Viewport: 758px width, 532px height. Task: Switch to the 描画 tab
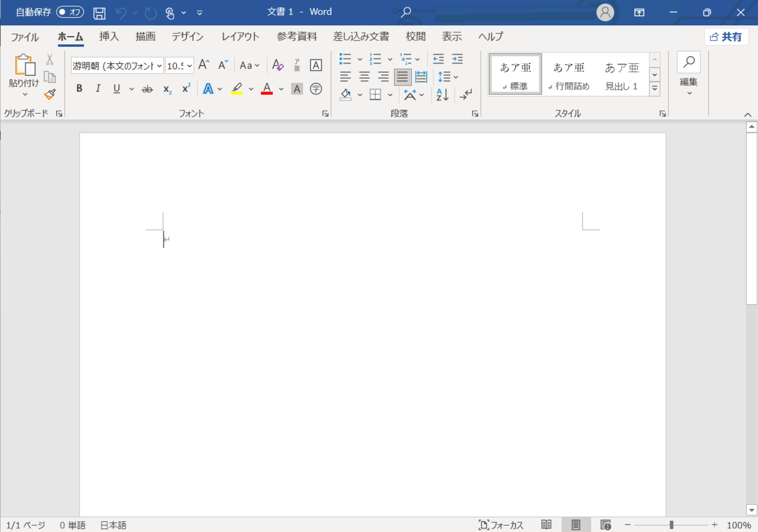pos(145,36)
